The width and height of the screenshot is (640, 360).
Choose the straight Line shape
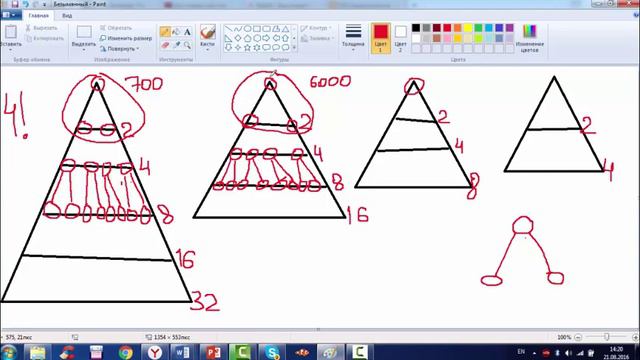(x=228, y=29)
